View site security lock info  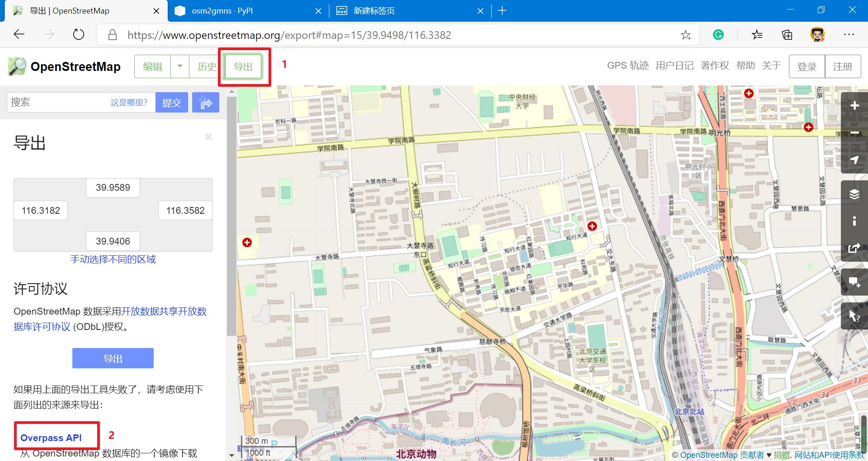pos(113,35)
